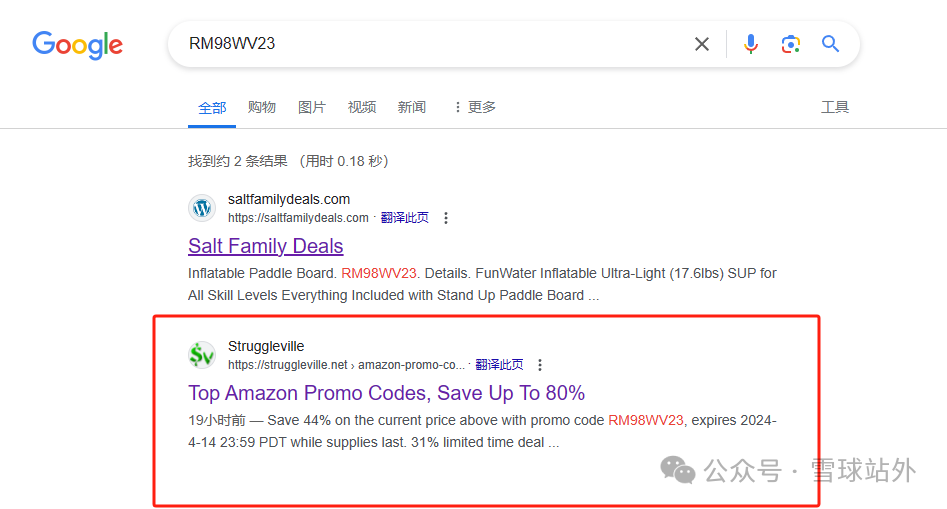Switch to the 新闻 tab
Image resolution: width=947 pixels, height=509 pixels.
(x=412, y=107)
